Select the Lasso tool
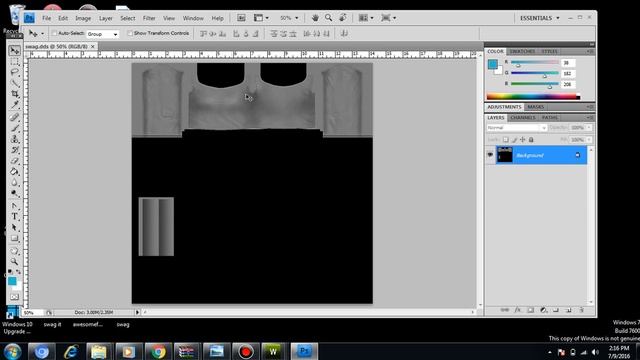This screenshot has height=360, width=640. tap(15, 72)
